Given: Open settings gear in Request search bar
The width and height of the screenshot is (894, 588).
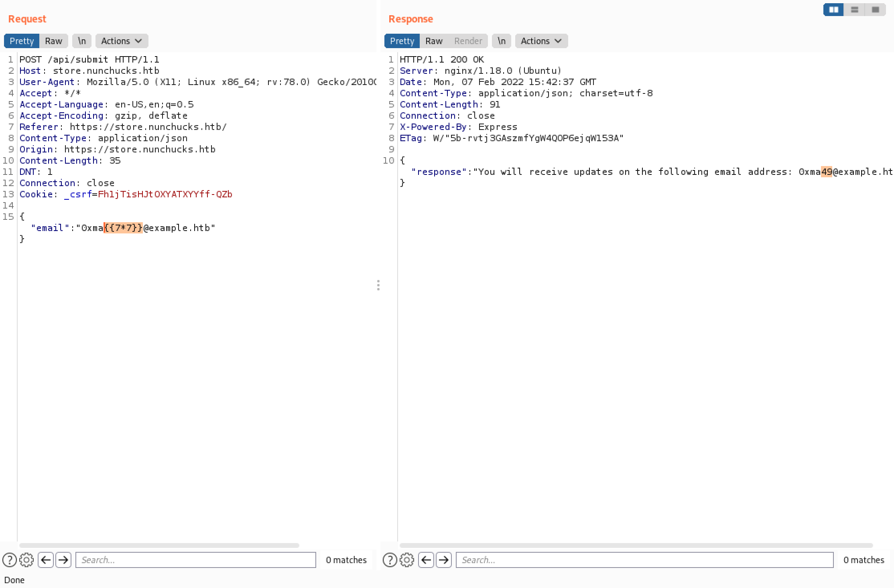Looking at the screenshot, I should coord(26,560).
